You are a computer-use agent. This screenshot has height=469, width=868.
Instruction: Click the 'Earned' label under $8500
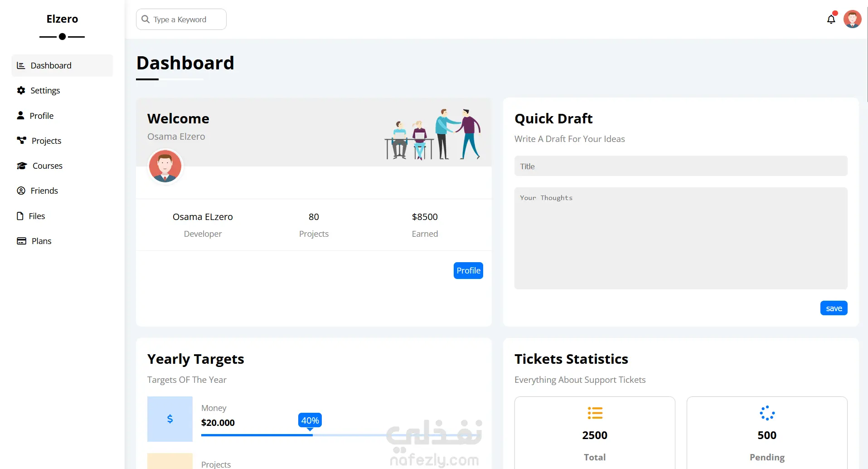pyautogui.click(x=425, y=234)
